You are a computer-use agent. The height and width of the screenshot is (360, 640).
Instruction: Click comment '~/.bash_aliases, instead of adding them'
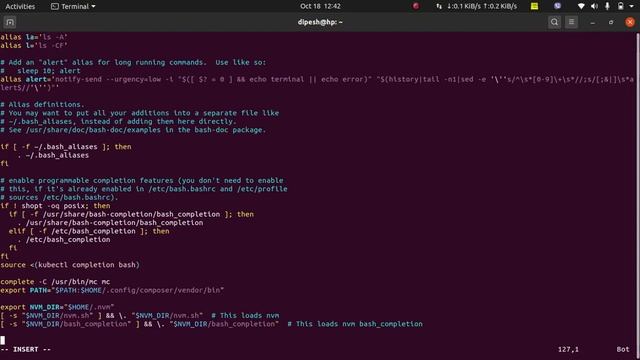point(118,122)
